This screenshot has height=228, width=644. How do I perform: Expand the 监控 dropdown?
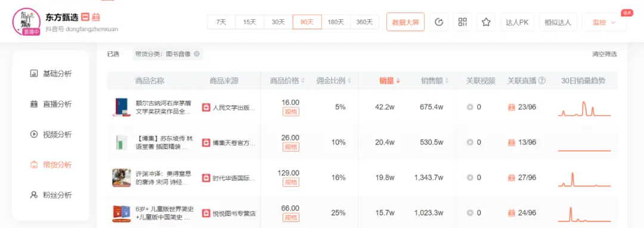click(x=604, y=22)
